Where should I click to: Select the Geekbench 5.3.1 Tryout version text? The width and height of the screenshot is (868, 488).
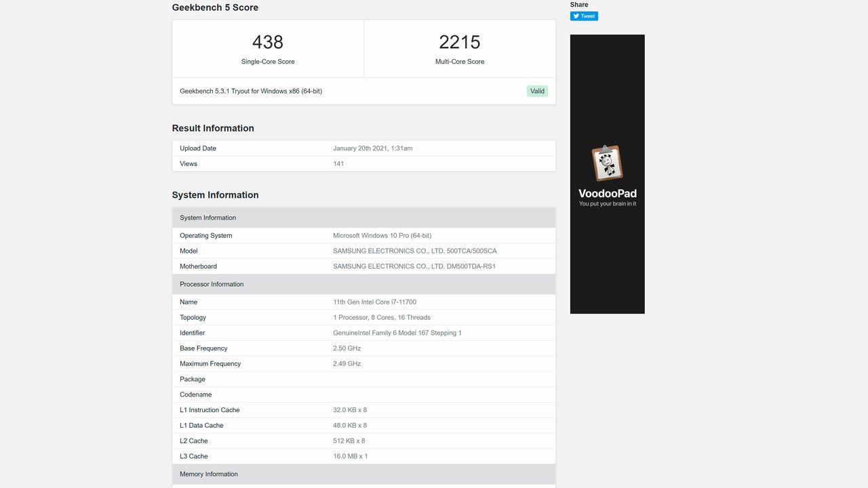251,91
